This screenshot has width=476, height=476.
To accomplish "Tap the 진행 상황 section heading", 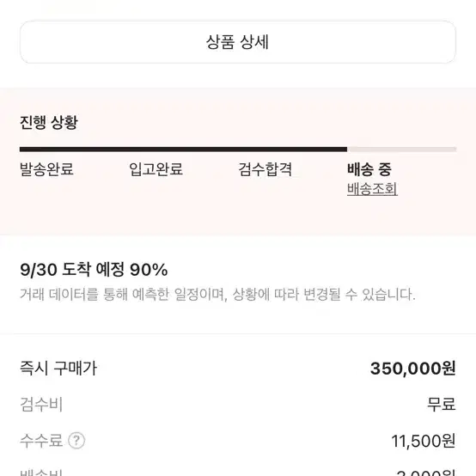I will click(49, 122).
